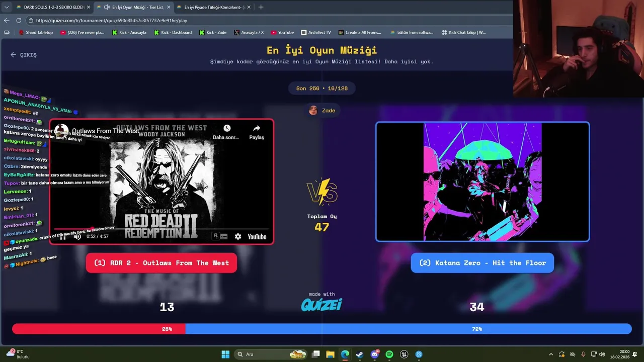Open Steam from the taskbar
644x362 pixels.
click(359, 354)
